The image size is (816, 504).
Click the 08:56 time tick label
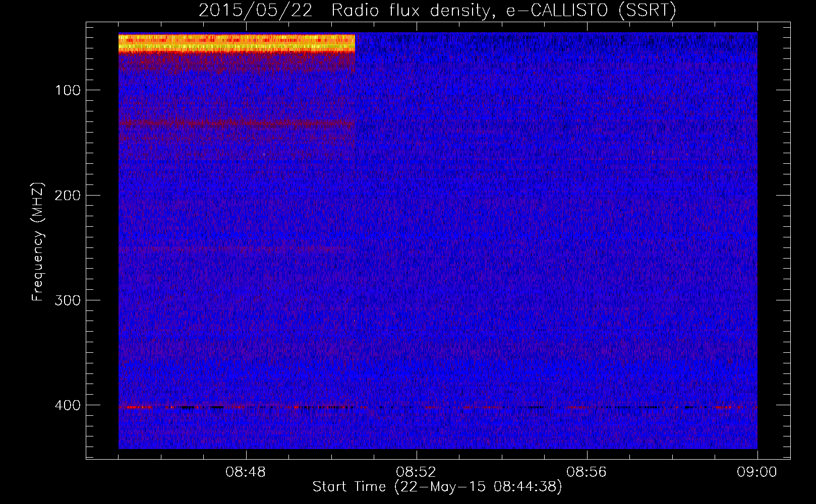click(587, 472)
